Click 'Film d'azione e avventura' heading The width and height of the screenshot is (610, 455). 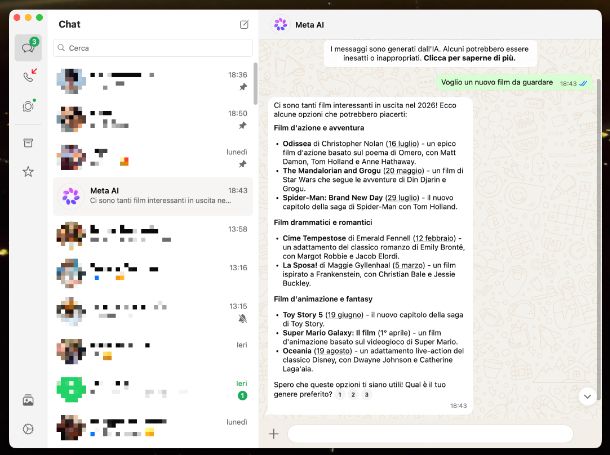(319, 128)
